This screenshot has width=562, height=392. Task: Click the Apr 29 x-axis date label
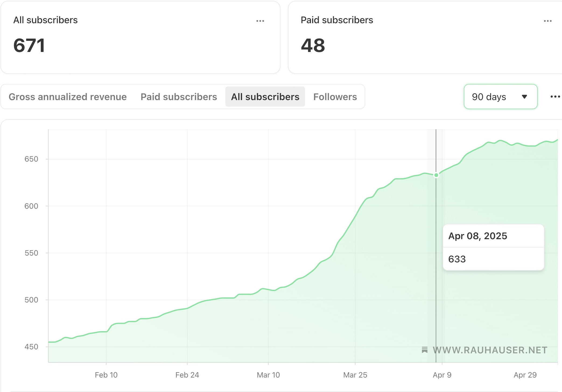coord(525,375)
